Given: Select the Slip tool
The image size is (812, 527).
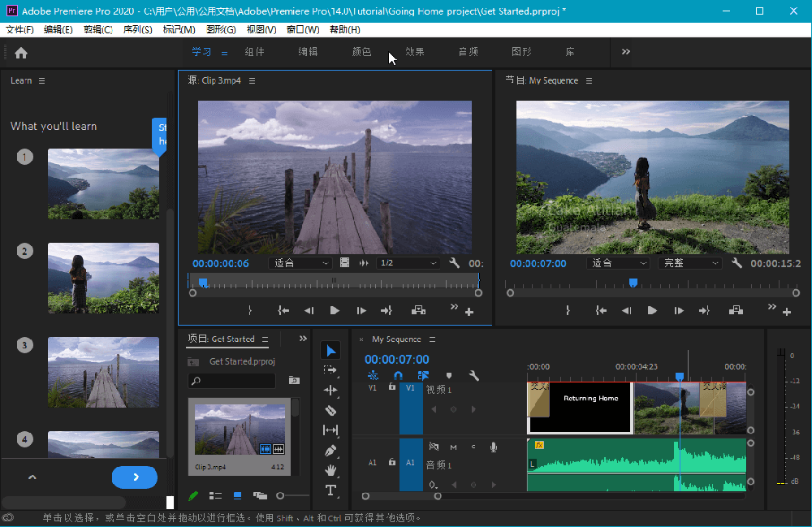Looking at the screenshot, I should [330, 430].
